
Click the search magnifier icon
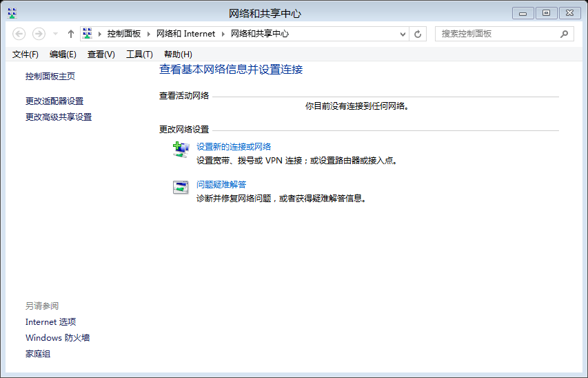[x=564, y=34]
